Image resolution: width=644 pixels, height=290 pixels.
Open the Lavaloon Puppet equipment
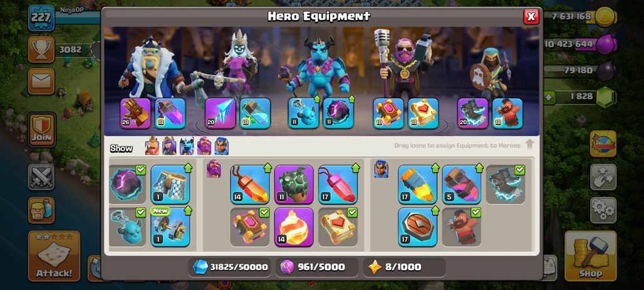pyautogui.click(x=294, y=184)
